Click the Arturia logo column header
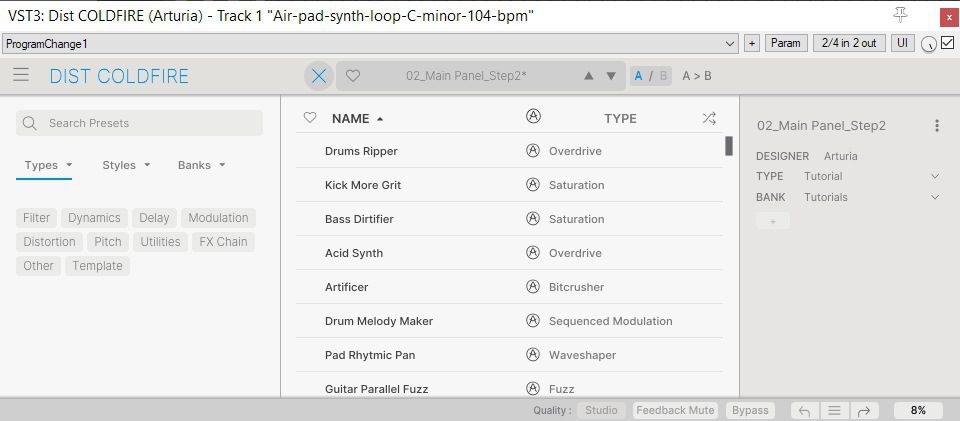960x421 pixels. pos(533,116)
